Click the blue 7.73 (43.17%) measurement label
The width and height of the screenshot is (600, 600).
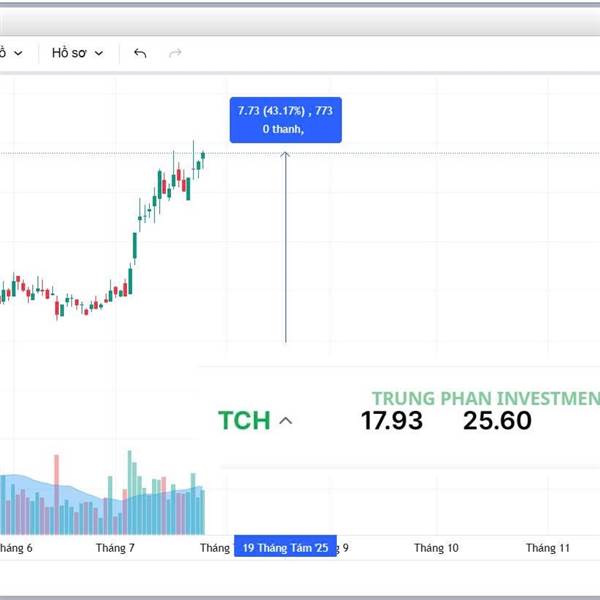[x=285, y=120]
